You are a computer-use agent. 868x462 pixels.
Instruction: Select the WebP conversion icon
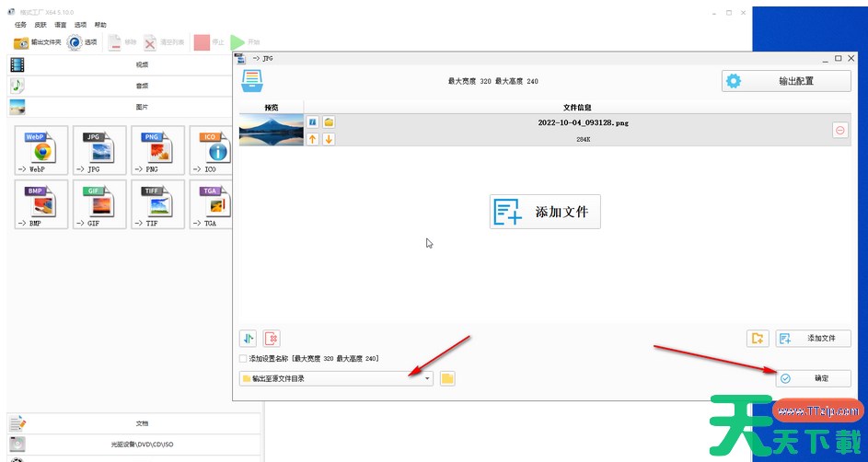[x=41, y=151]
